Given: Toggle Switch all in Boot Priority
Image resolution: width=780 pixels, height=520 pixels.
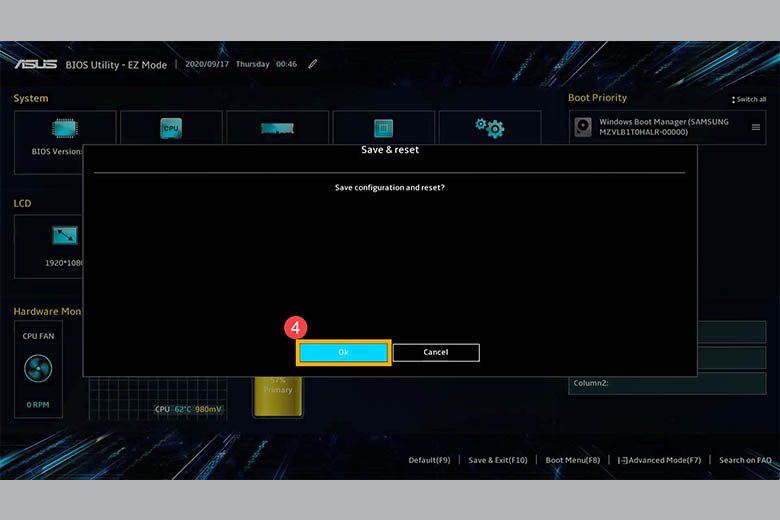Looking at the screenshot, I should 749,99.
